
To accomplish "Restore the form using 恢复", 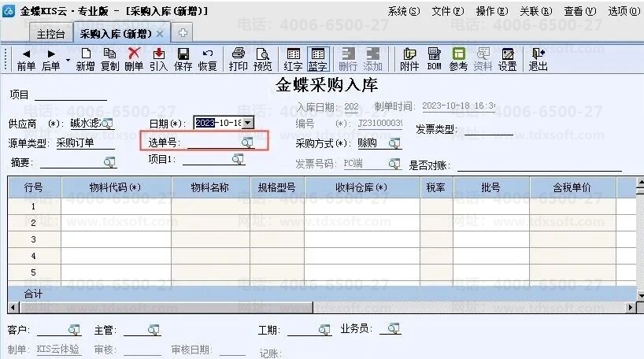I will click(x=207, y=60).
